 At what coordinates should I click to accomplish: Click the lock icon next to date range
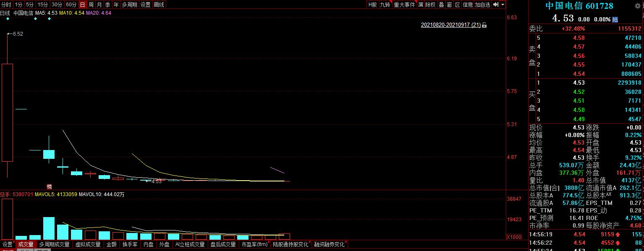pyautogui.click(x=484, y=25)
